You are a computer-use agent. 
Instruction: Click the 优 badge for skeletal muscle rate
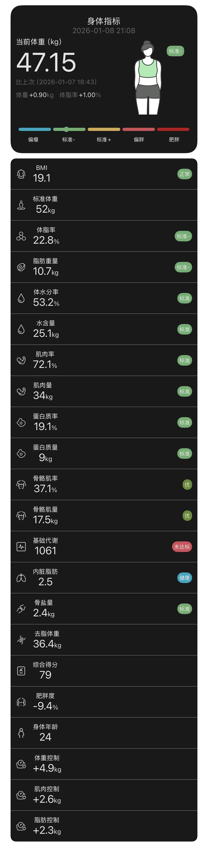tap(187, 485)
